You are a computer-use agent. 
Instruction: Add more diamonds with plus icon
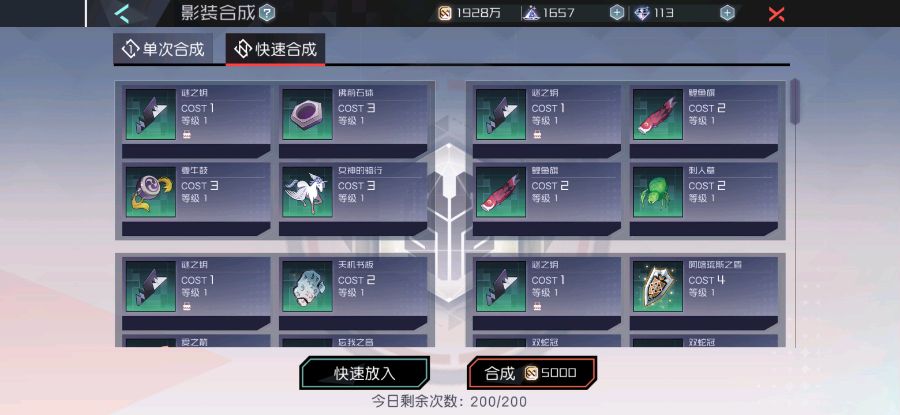[727, 13]
